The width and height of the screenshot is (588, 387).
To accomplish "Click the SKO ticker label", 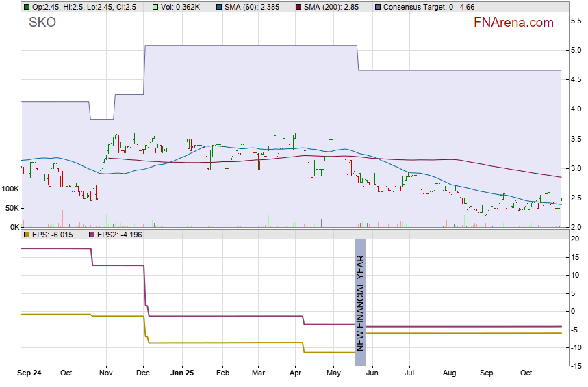I will click(42, 23).
